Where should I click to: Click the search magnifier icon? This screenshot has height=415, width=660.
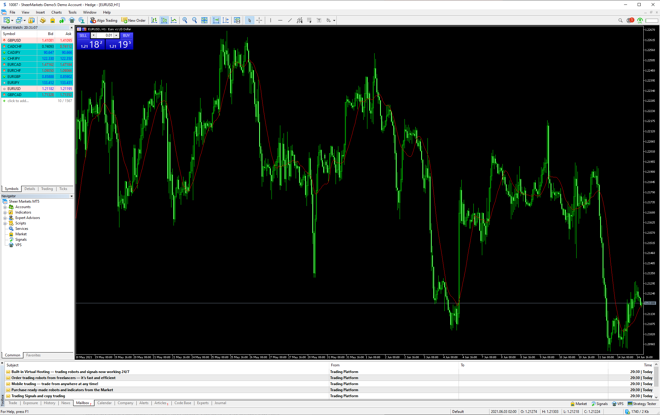(x=620, y=20)
